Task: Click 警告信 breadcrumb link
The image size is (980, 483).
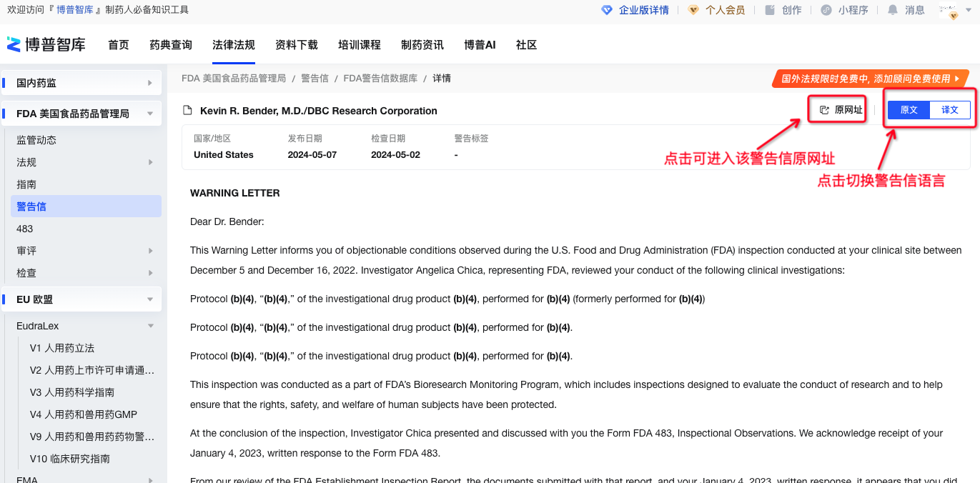Action: tap(315, 78)
